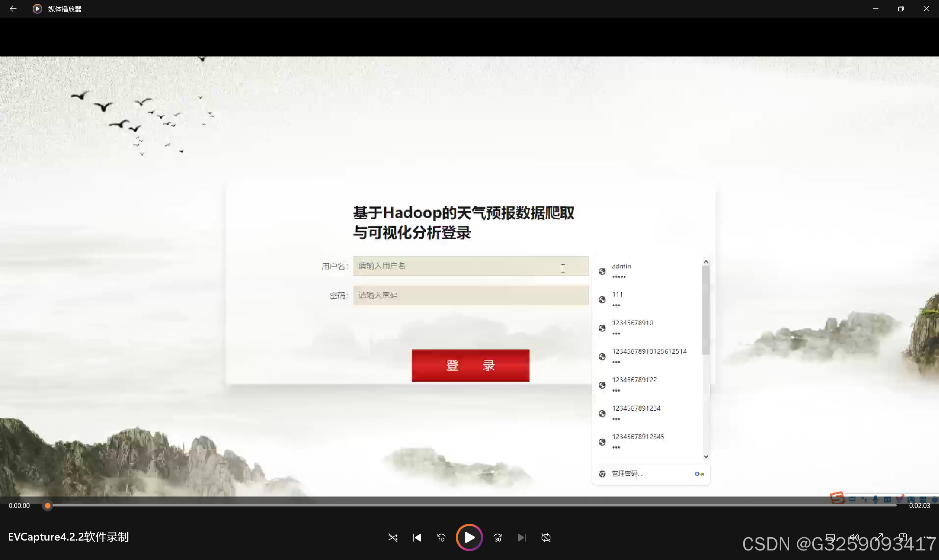Enter full screen view
Viewport: 939px width, 560px height.
point(879,537)
